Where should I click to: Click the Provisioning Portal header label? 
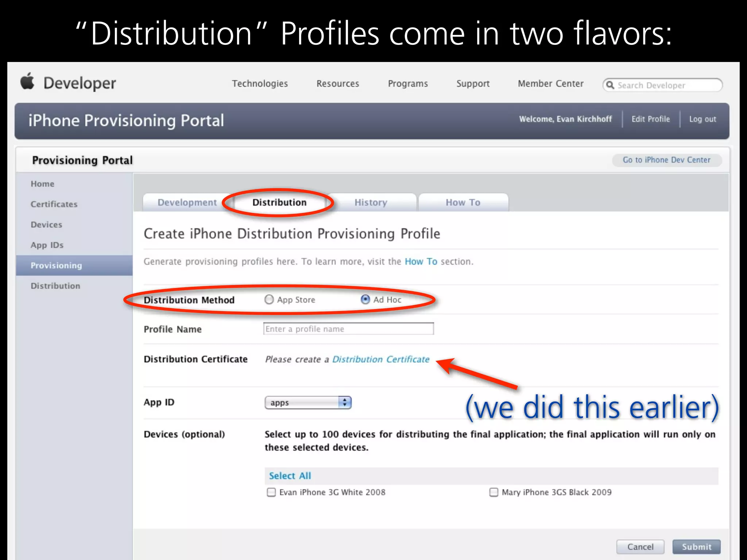point(82,160)
